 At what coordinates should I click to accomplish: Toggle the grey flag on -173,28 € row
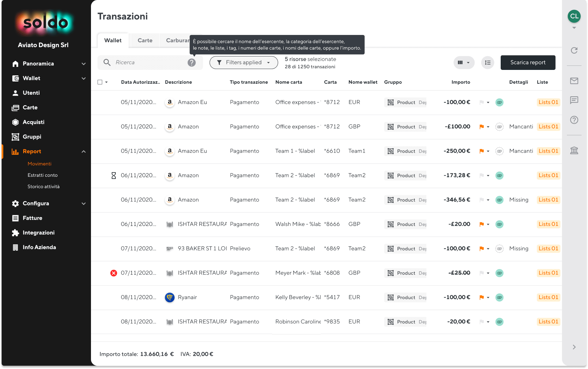click(481, 176)
